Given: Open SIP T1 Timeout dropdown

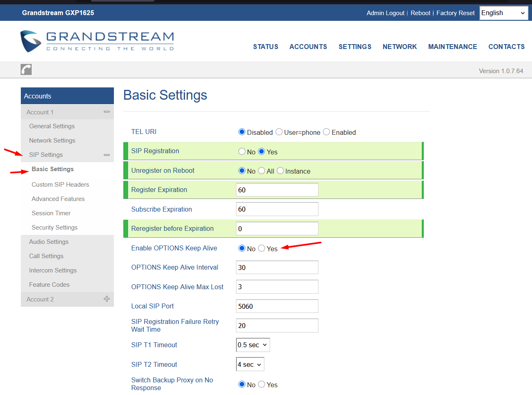Looking at the screenshot, I should [x=253, y=345].
